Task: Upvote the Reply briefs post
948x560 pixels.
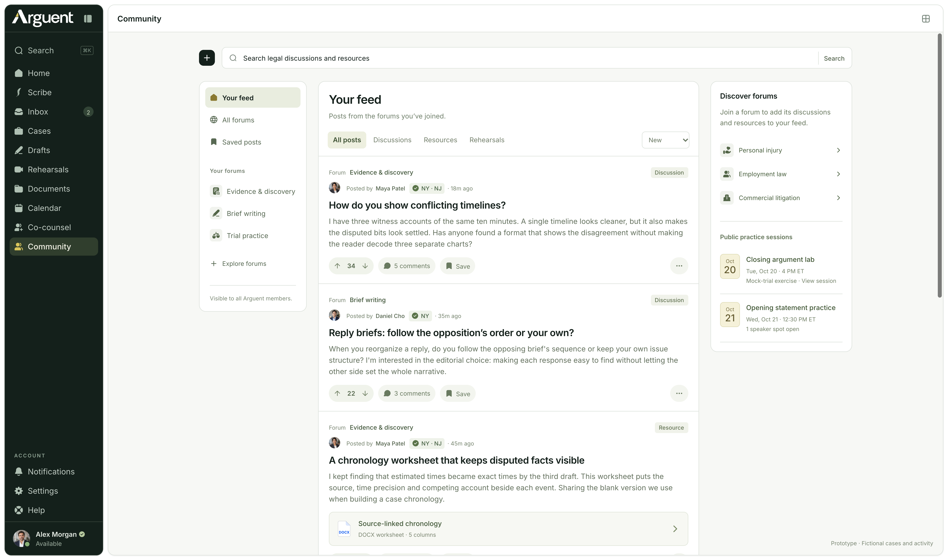Action: coord(337,393)
